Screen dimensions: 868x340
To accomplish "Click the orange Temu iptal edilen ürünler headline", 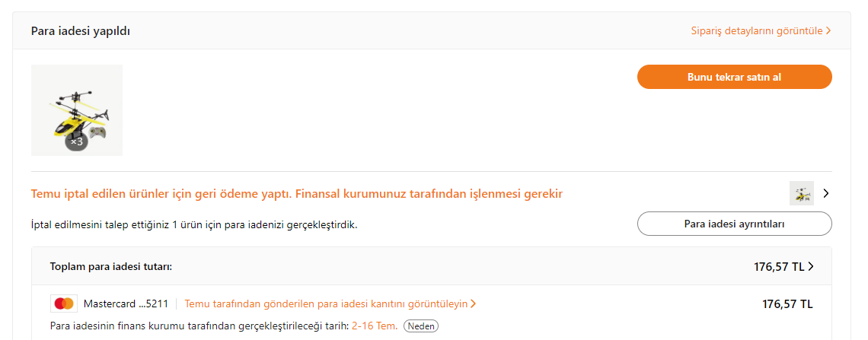I will coord(297,194).
